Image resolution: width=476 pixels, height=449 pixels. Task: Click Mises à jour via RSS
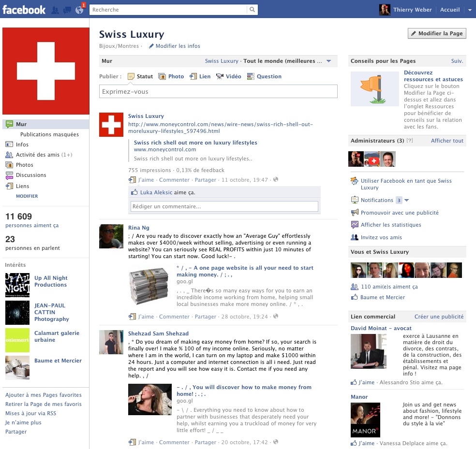point(30,413)
